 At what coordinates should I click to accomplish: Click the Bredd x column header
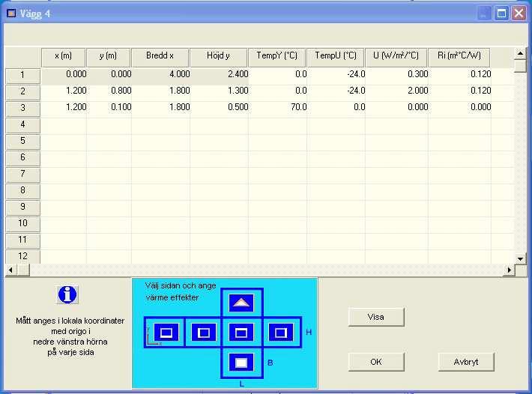160,58
